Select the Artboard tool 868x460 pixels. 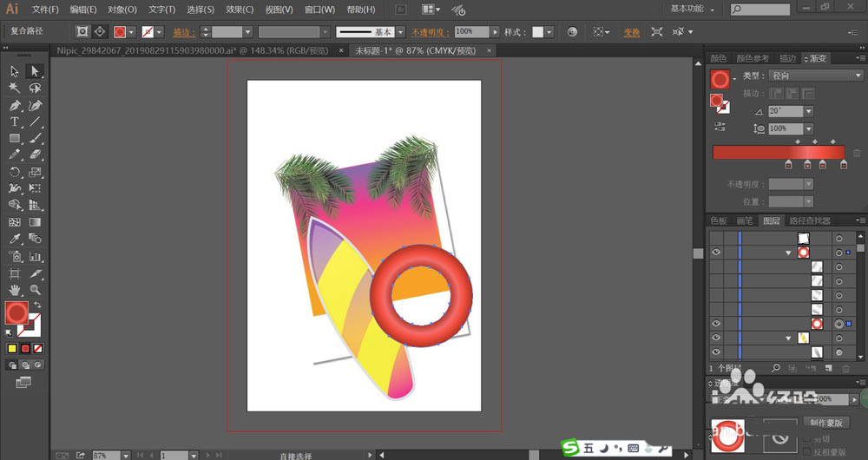(15, 273)
